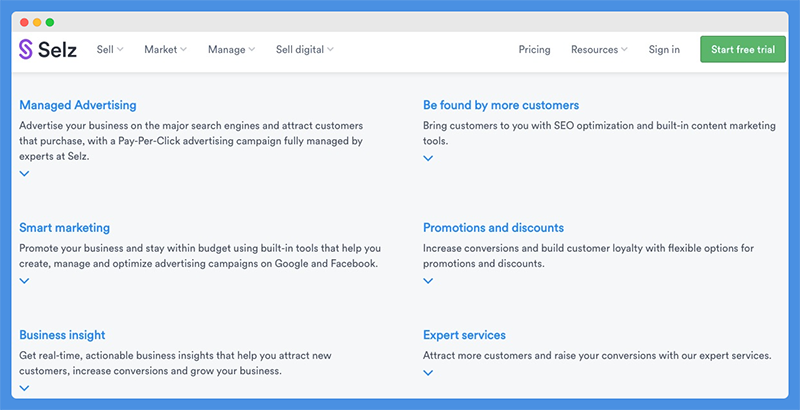Click the green macOS window zoom button

(x=50, y=22)
